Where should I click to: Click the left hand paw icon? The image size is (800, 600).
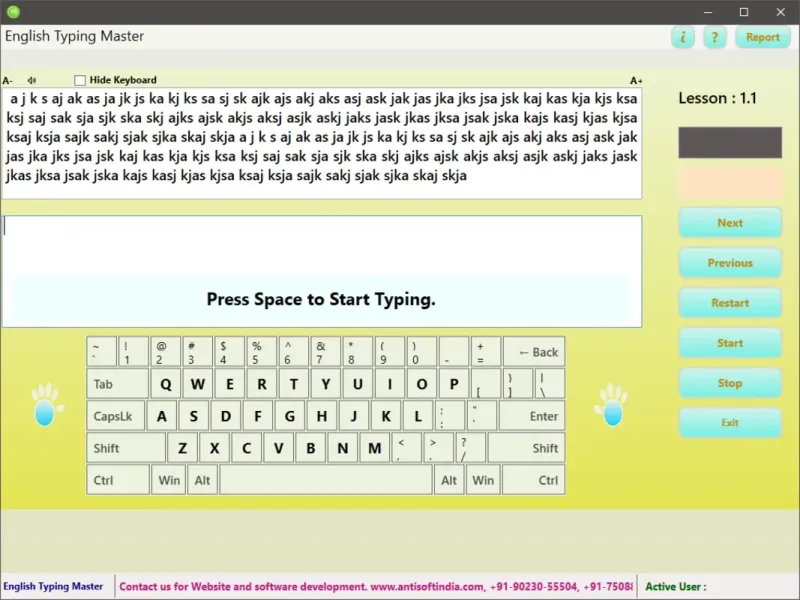click(43, 405)
